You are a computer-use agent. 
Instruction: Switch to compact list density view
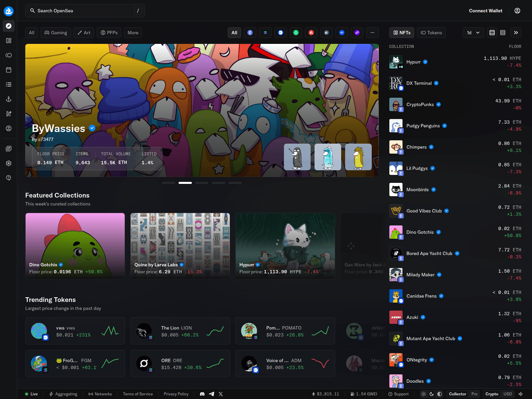pyautogui.click(x=503, y=33)
